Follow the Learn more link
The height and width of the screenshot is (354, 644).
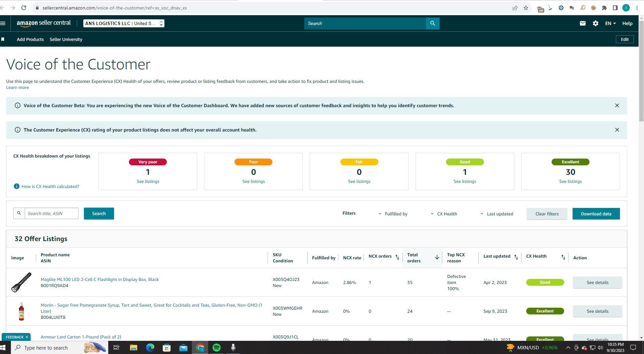17,88
